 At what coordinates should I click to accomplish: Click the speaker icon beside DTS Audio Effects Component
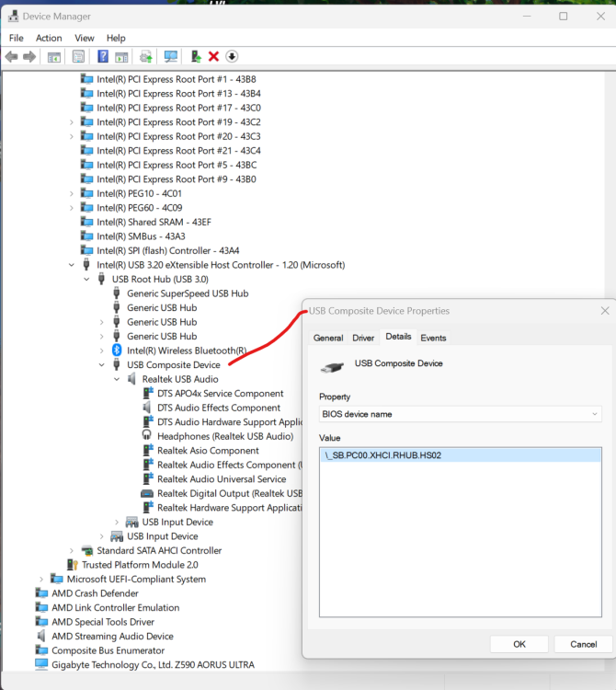tap(147, 408)
